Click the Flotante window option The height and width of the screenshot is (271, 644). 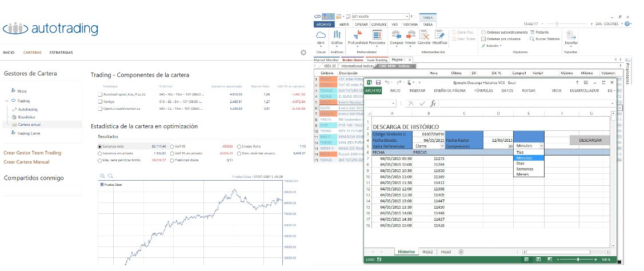click(539, 32)
